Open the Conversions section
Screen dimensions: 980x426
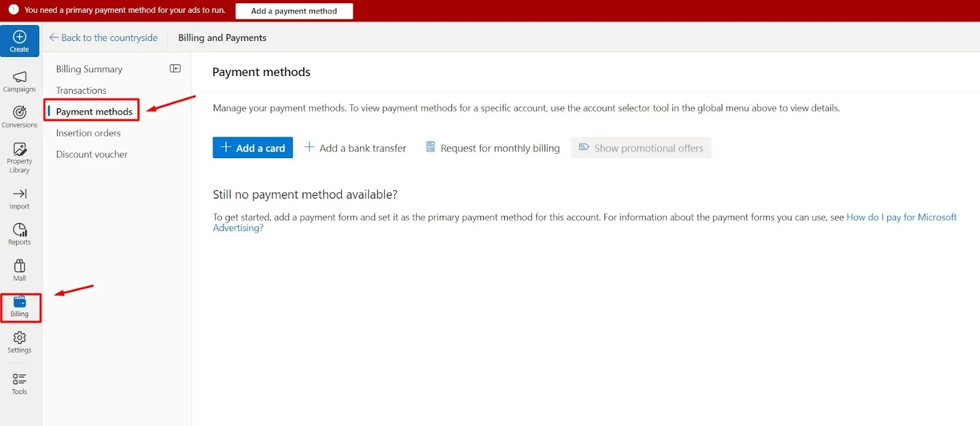point(20,116)
